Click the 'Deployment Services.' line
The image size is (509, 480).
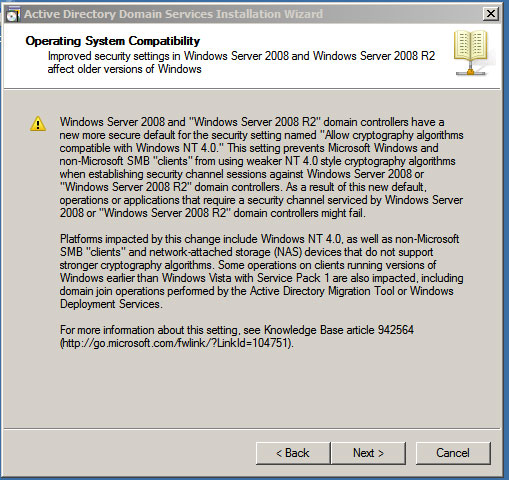(x=111, y=304)
